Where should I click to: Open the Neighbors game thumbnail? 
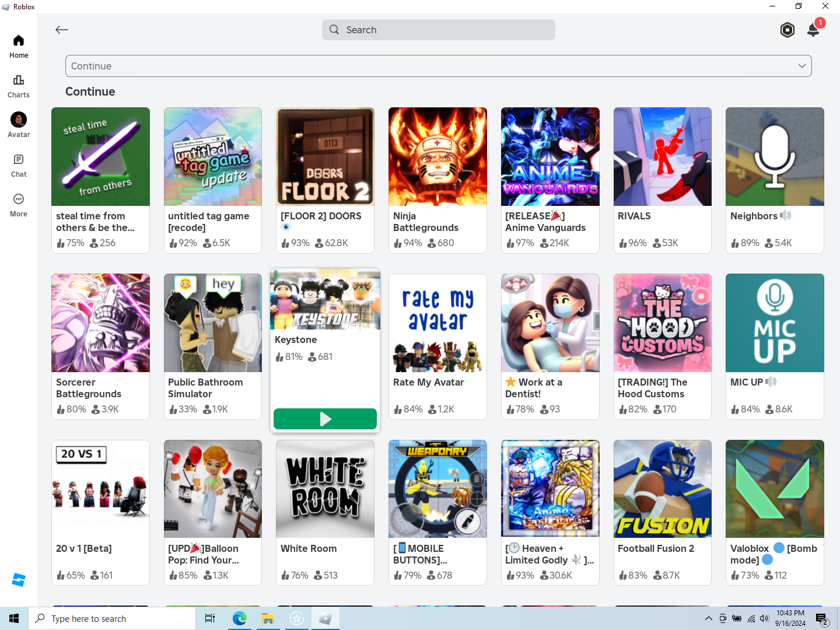[x=775, y=156]
